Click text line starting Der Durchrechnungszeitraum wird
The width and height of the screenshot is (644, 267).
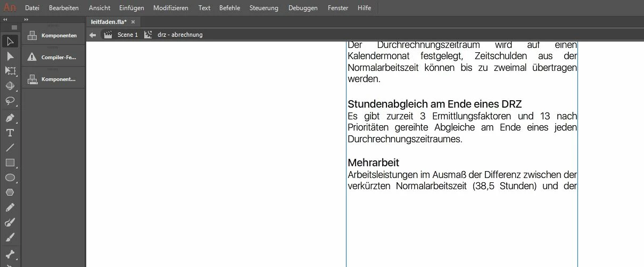click(x=463, y=45)
